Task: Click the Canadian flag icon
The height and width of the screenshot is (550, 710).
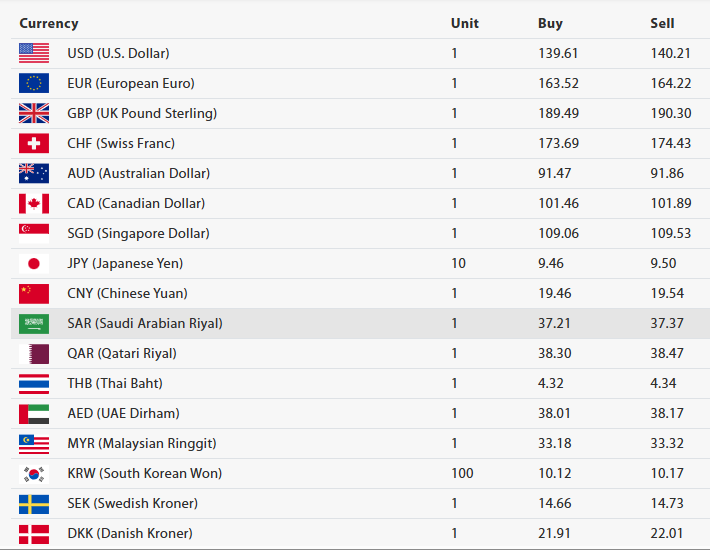Action: (x=33, y=203)
